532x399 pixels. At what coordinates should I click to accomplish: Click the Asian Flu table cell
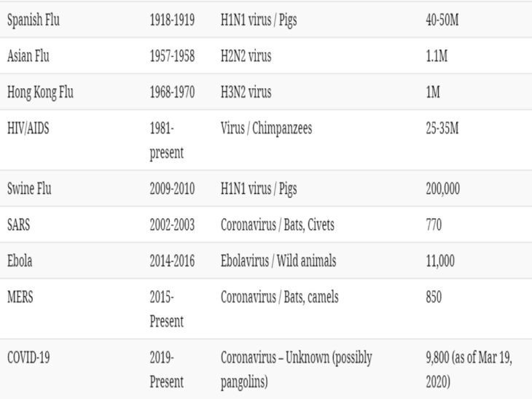(28, 56)
